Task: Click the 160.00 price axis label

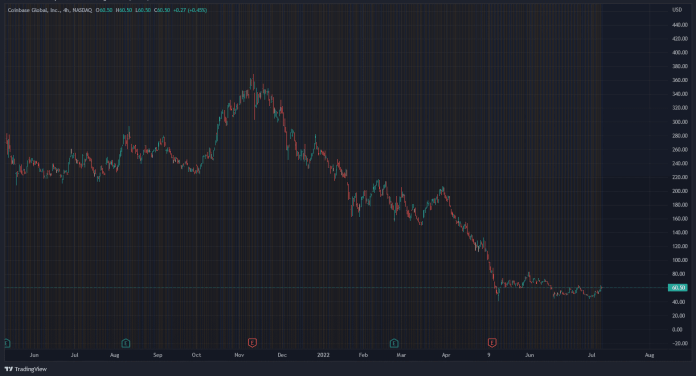Action: click(680, 218)
